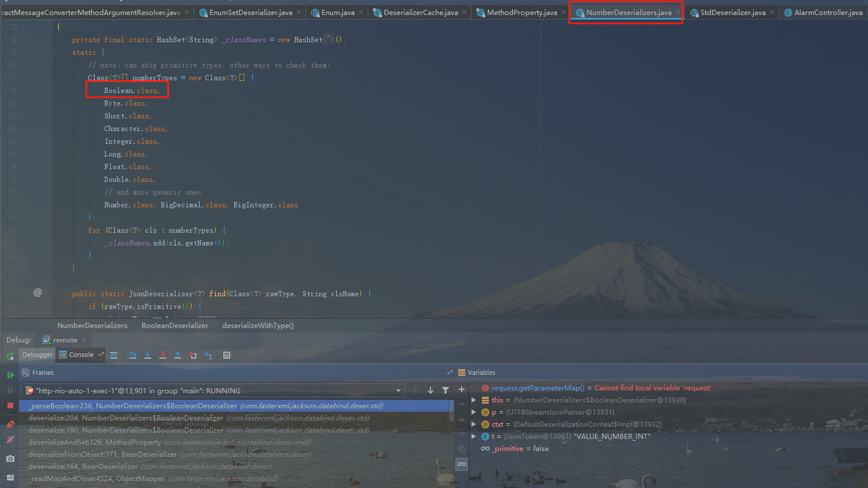
Task: Run to cursor position
Action: 208,355
